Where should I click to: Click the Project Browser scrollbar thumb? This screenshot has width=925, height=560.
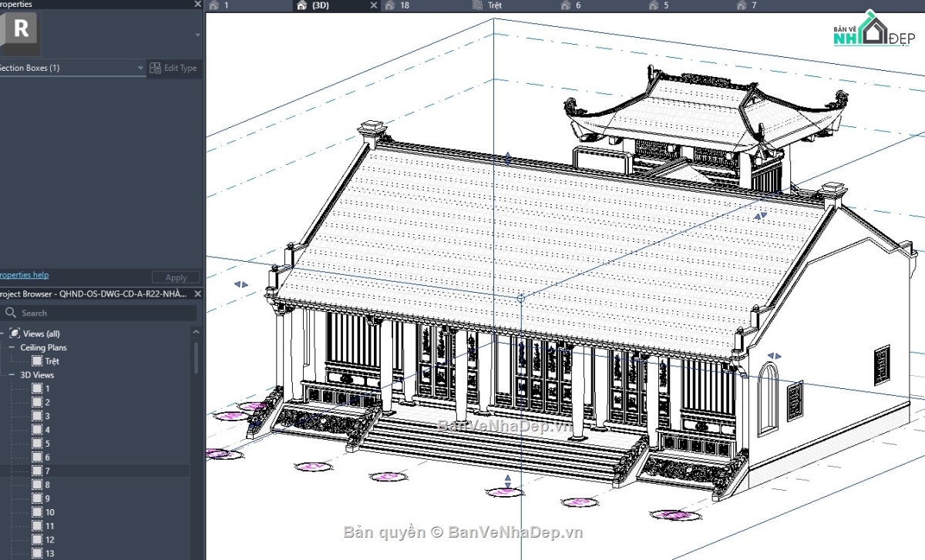click(x=196, y=357)
